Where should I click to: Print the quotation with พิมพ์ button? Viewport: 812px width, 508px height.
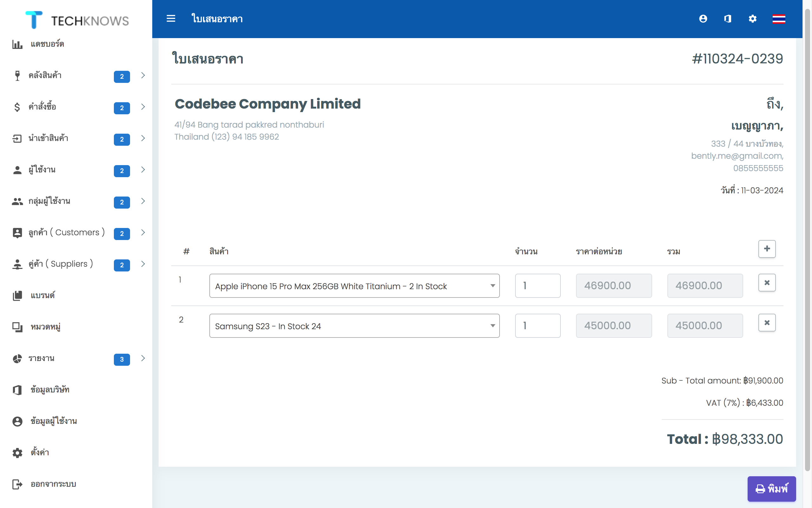(771, 489)
